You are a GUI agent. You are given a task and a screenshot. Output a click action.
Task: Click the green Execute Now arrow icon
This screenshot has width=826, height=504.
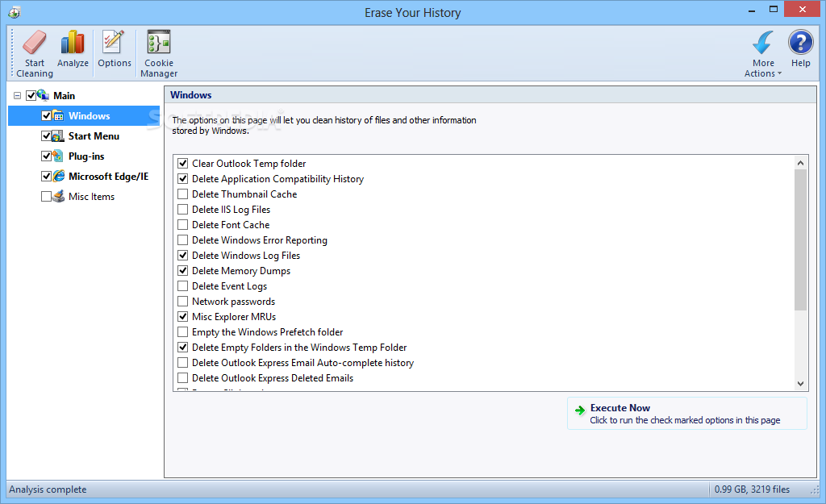(580, 410)
